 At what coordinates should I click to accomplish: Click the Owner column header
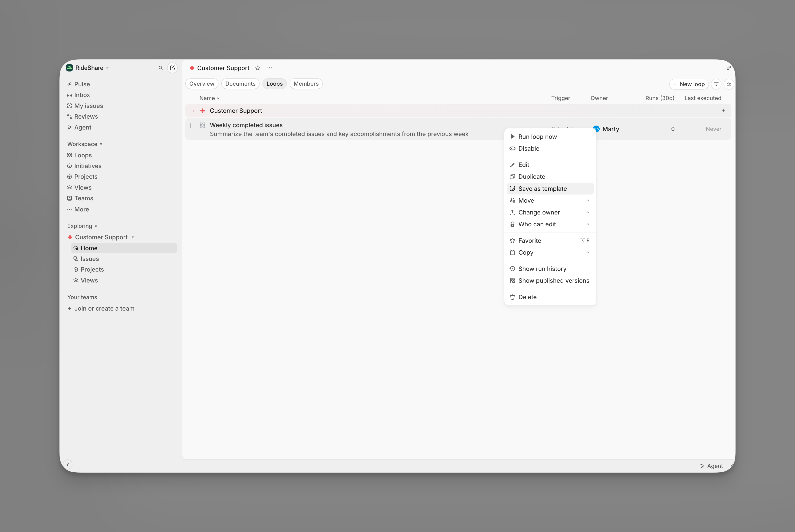click(x=599, y=98)
